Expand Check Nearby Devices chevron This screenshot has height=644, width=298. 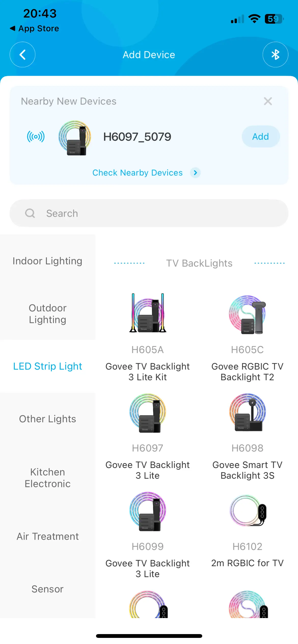(x=195, y=173)
